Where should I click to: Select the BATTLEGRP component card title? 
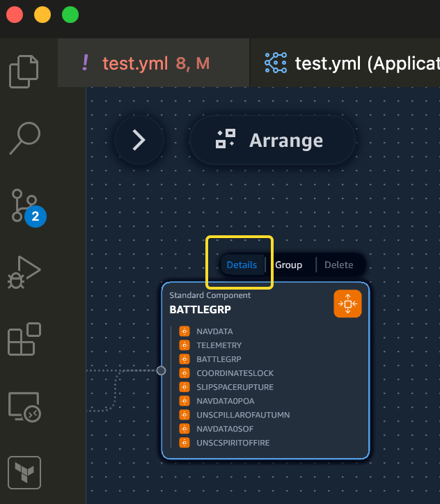point(201,310)
